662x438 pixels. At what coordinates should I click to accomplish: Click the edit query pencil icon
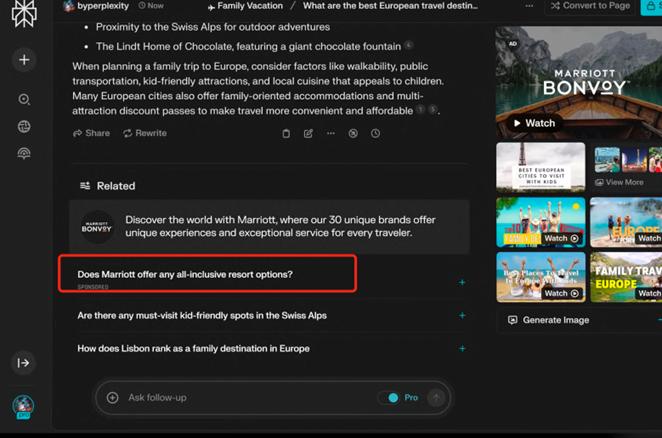(x=308, y=133)
